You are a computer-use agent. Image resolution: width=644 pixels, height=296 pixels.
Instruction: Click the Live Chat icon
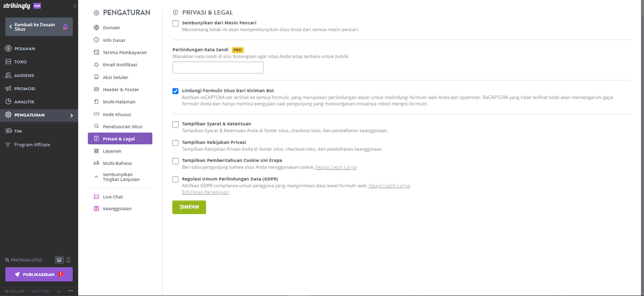click(x=96, y=197)
